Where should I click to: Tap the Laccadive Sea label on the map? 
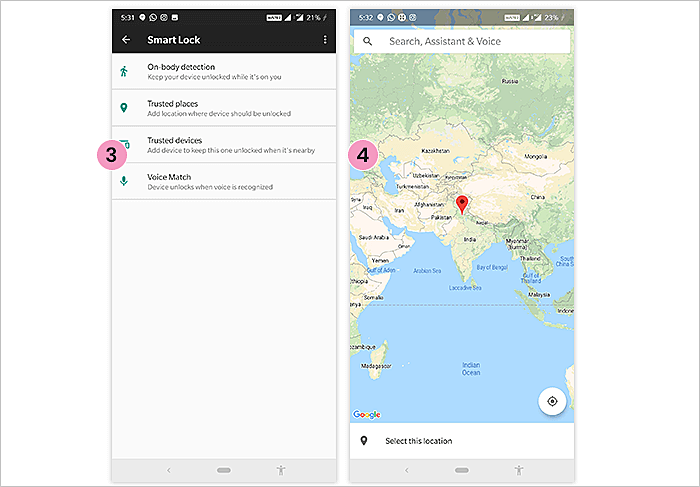[465, 288]
